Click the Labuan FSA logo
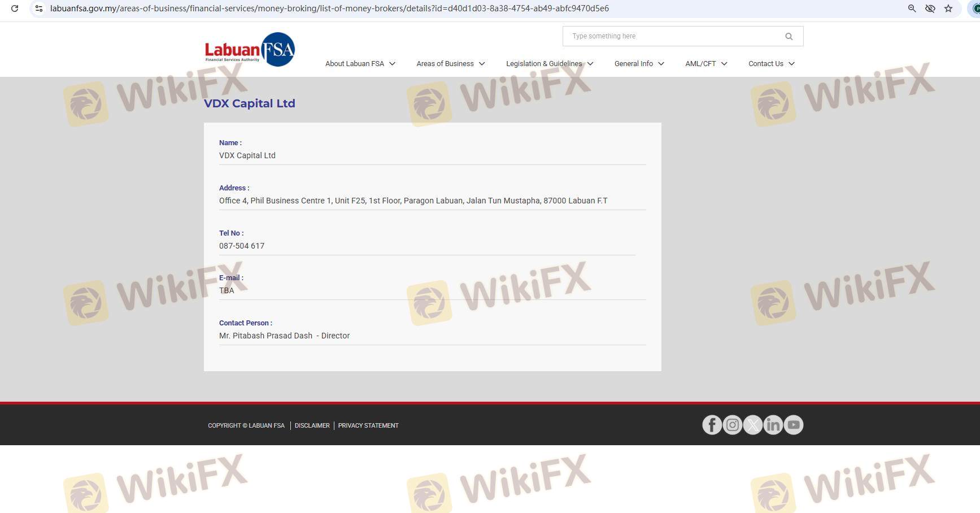Viewport: 980px width, 513px height. click(x=249, y=50)
